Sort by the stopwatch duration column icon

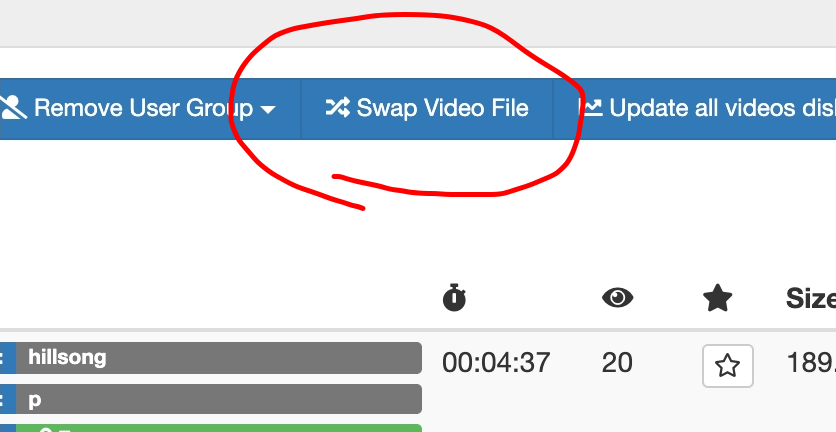pos(454,297)
